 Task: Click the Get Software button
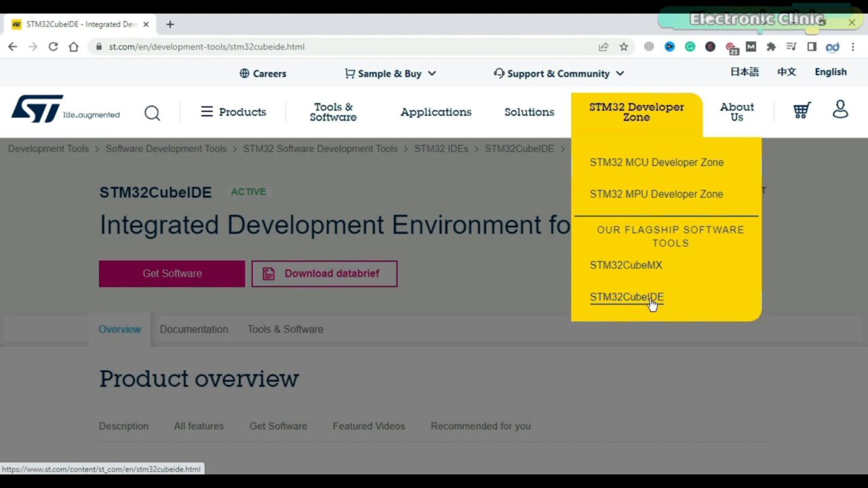coord(172,274)
